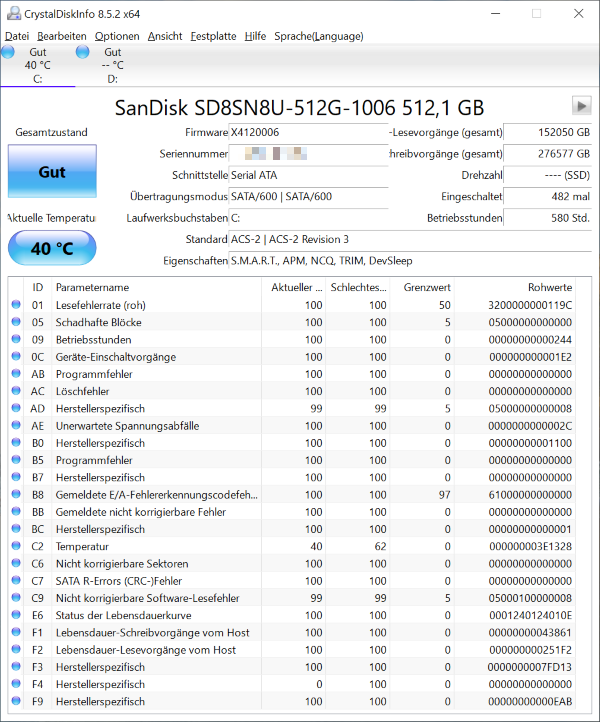The height and width of the screenshot is (722, 600).
Task: Click the blue status icon for drive D:
Action: tap(82, 52)
